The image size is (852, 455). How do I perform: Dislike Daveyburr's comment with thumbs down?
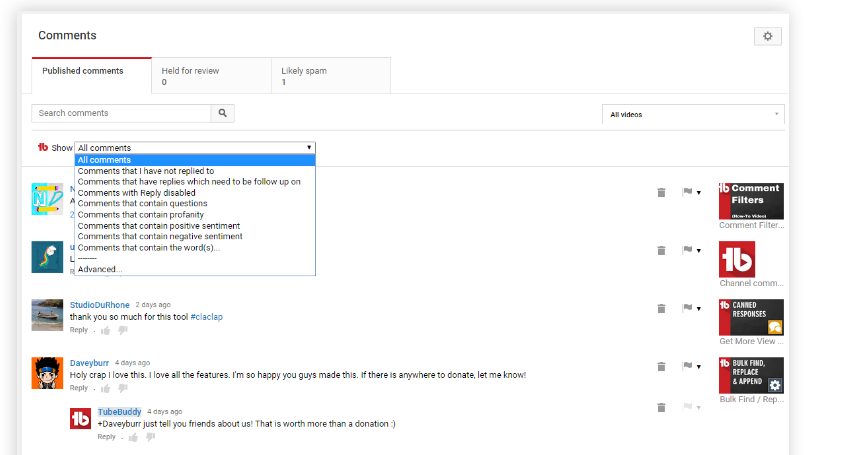tap(123, 389)
